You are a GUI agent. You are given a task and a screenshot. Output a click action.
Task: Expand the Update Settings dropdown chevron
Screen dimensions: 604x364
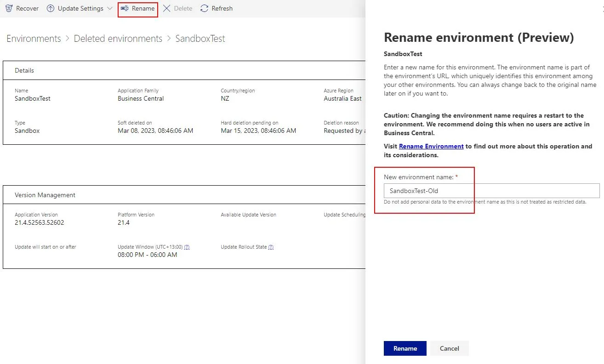pos(109,8)
